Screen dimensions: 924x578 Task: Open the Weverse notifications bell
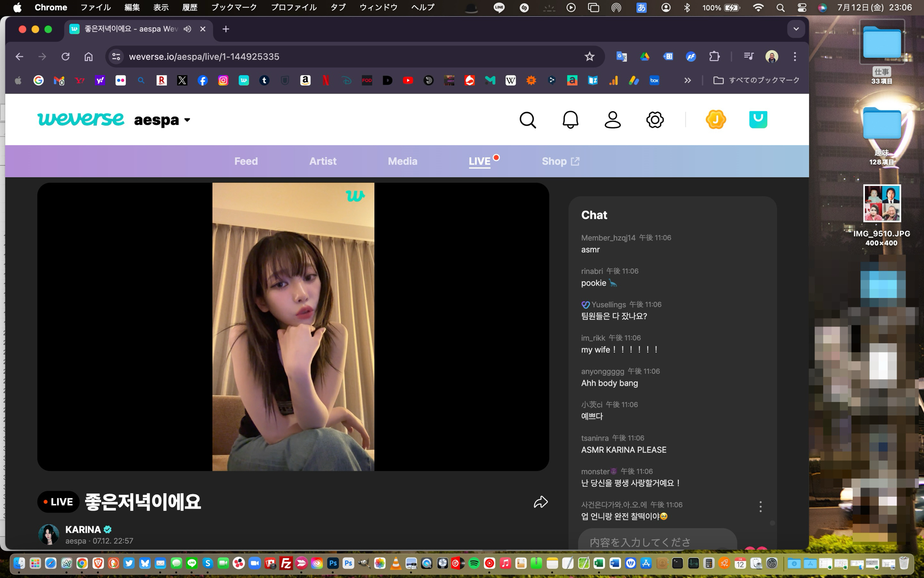pyautogui.click(x=570, y=120)
